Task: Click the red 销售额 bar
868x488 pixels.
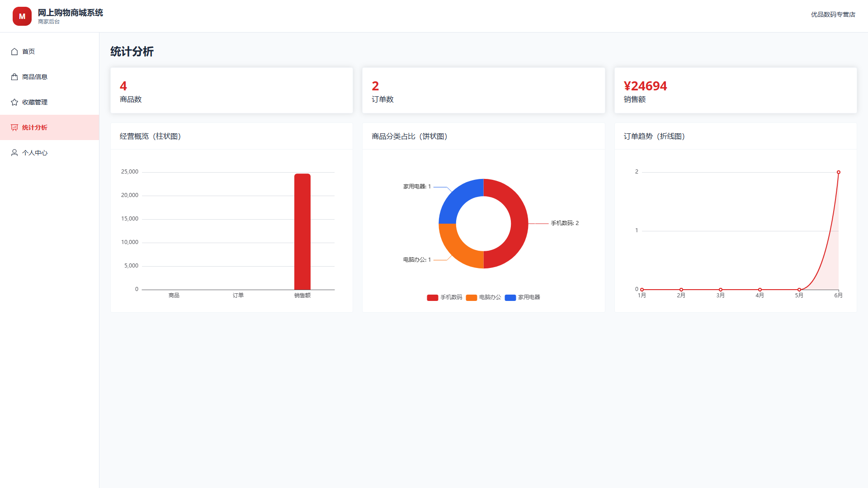Action: 302,231
